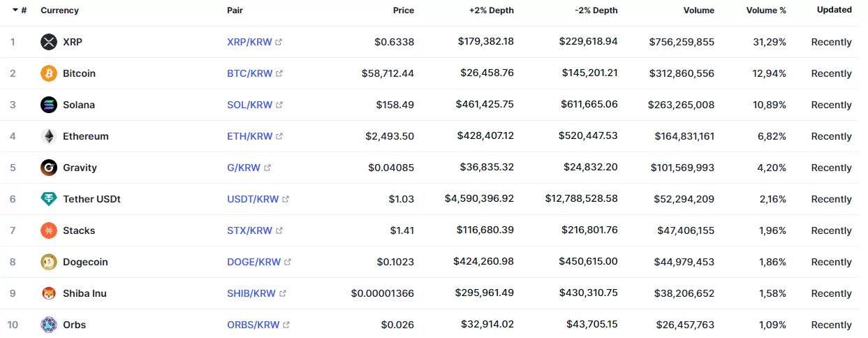Screen dimensions: 868x338
Task: Click the Shiba Inu logo icon
Action: tap(49, 293)
